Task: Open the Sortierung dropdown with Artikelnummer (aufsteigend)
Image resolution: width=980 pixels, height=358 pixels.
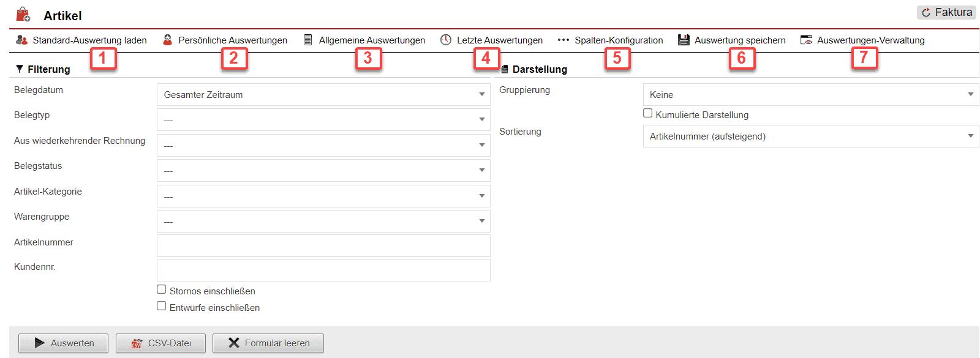Action: point(810,136)
